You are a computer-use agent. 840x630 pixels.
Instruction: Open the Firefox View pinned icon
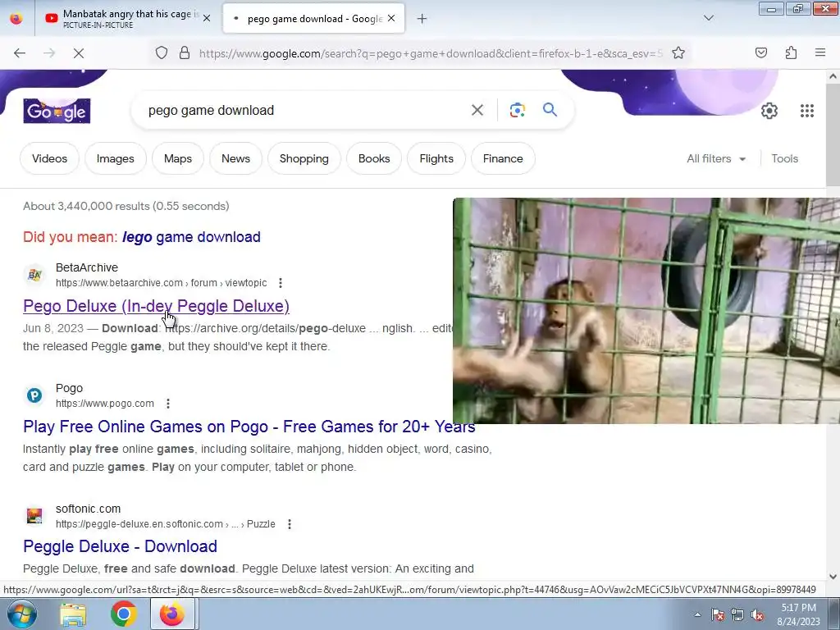[16, 19]
